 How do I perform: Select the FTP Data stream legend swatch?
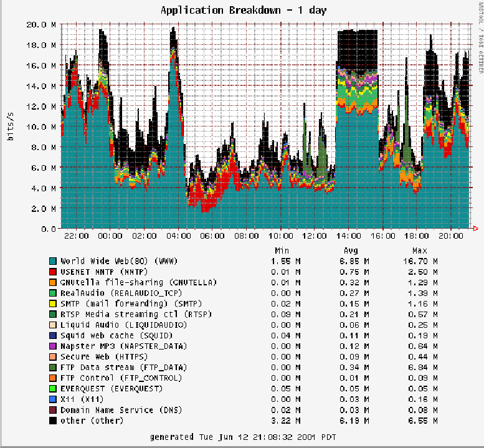point(54,367)
